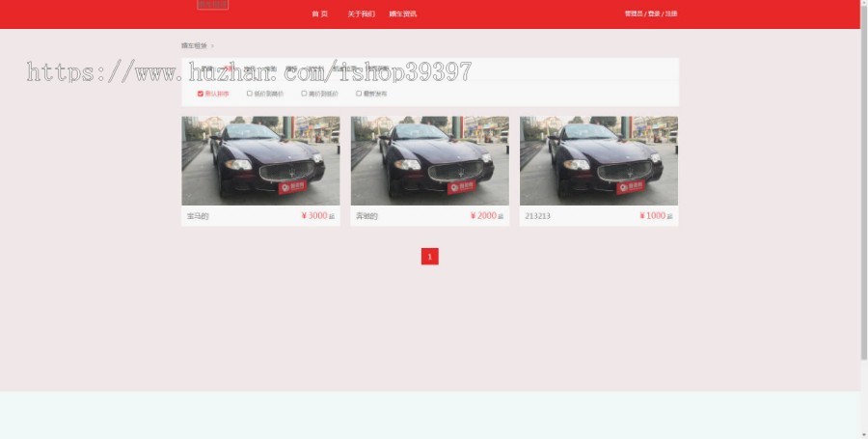Screen dimensions: 868x439
Task: Click the 登录 login link
Action: pyautogui.click(x=654, y=14)
